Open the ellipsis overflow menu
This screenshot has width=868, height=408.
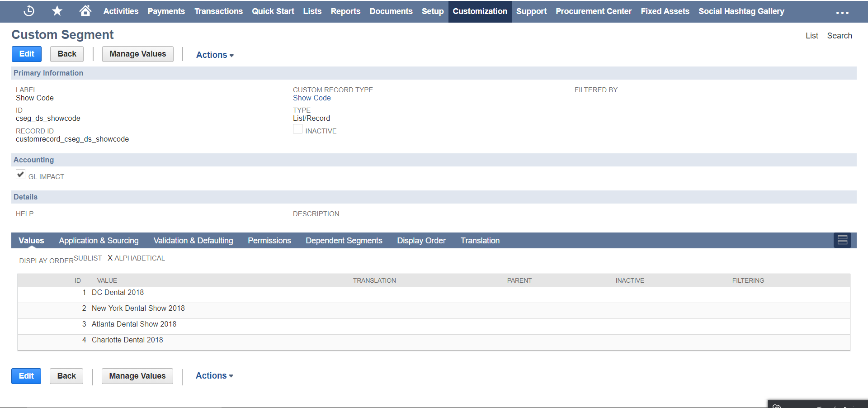[x=841, y=13]
